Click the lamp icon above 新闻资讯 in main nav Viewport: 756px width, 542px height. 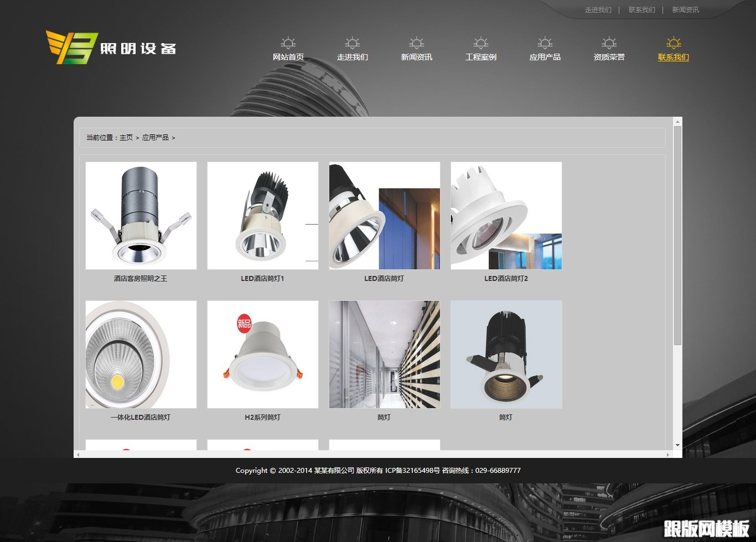point(417,43)
